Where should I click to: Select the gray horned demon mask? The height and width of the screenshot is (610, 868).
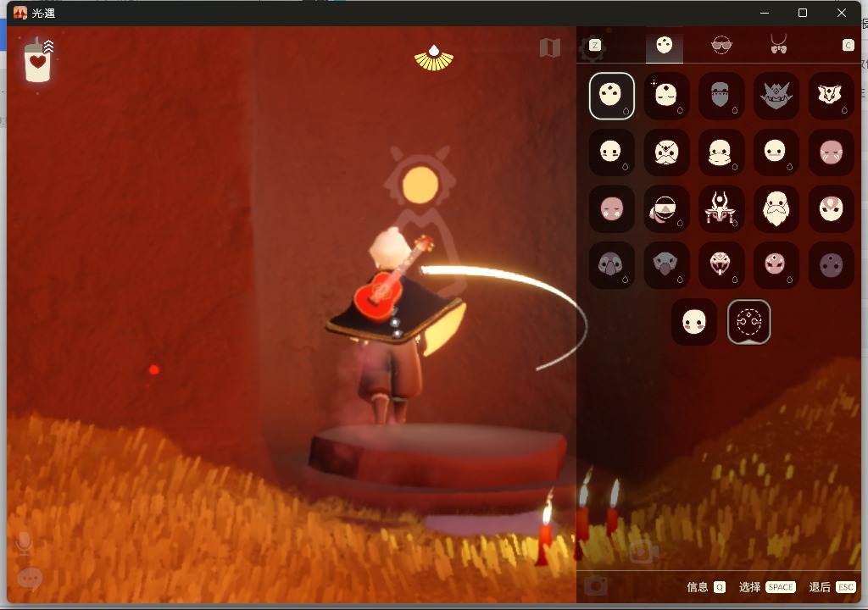pos(776,96)
